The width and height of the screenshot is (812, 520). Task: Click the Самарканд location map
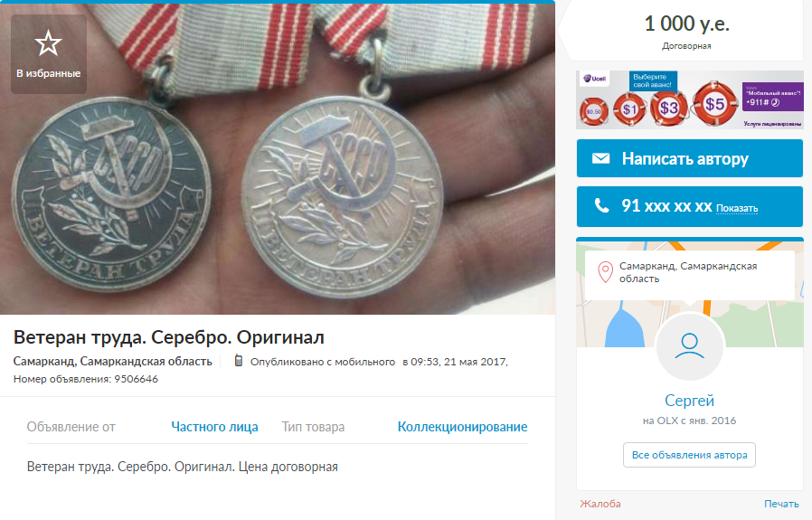click(x=690, y=294)
